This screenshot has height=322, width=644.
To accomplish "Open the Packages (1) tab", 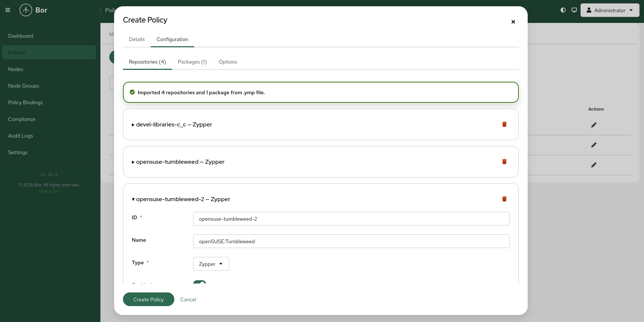I will [192, 62].
